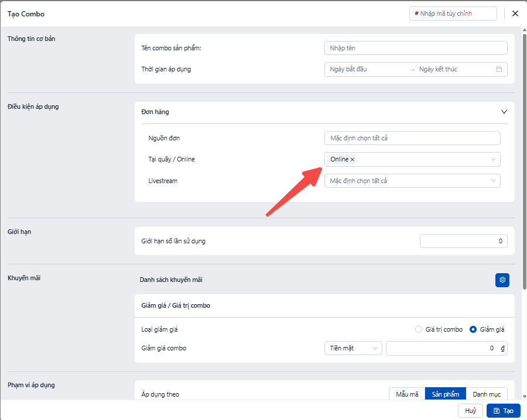
Task: Click the Tạo button to create combo
Action: click(503, 411)
